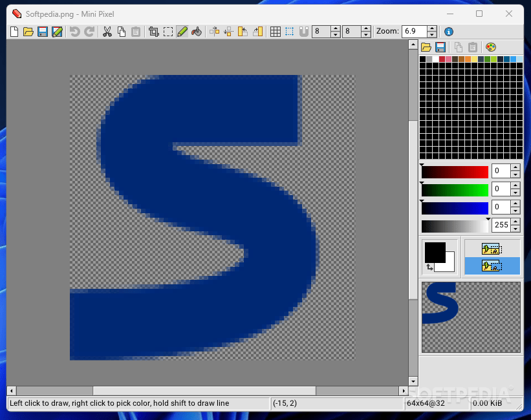Image resolution: width=531 pixels, height=420 pixels.
Task: Switch to the paint bucket fill tool
Action: coord(197,32)
